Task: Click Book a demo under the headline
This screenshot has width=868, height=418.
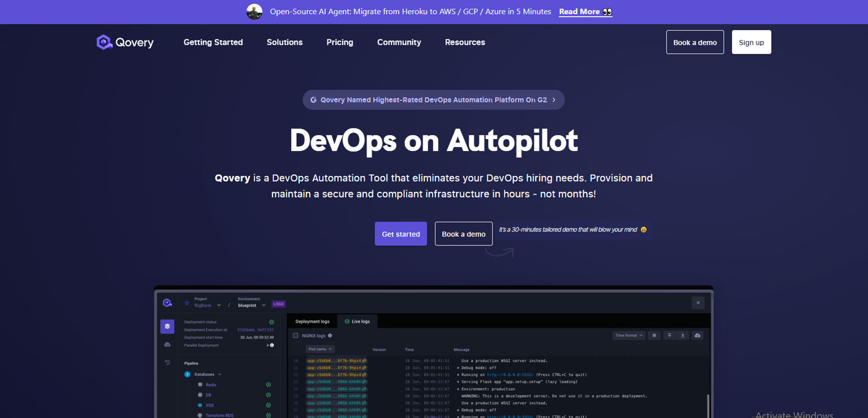Action: pyautogui.click(x=463, y=234)
